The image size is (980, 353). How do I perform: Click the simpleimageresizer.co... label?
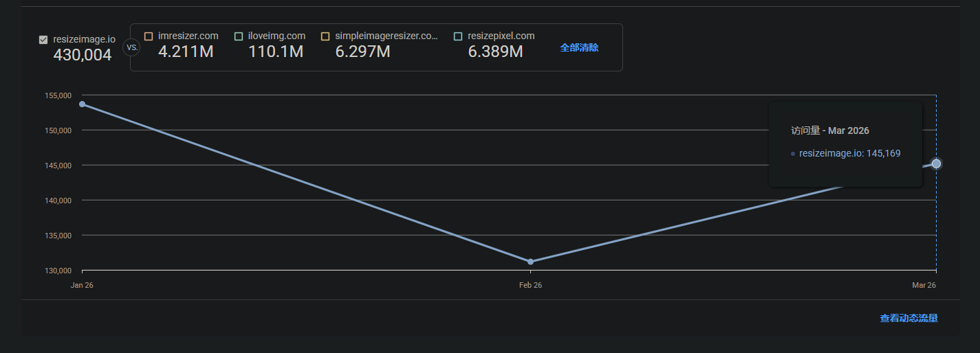point(386,36)
